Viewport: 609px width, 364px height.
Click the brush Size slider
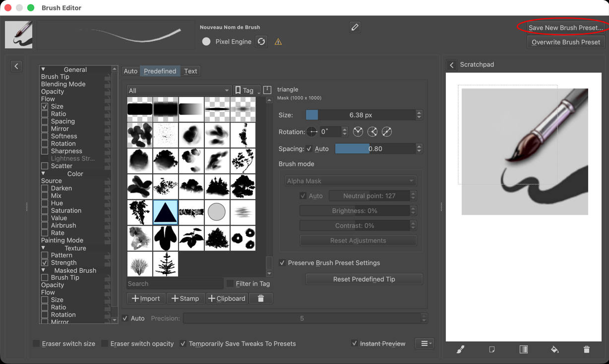[361, 115]
